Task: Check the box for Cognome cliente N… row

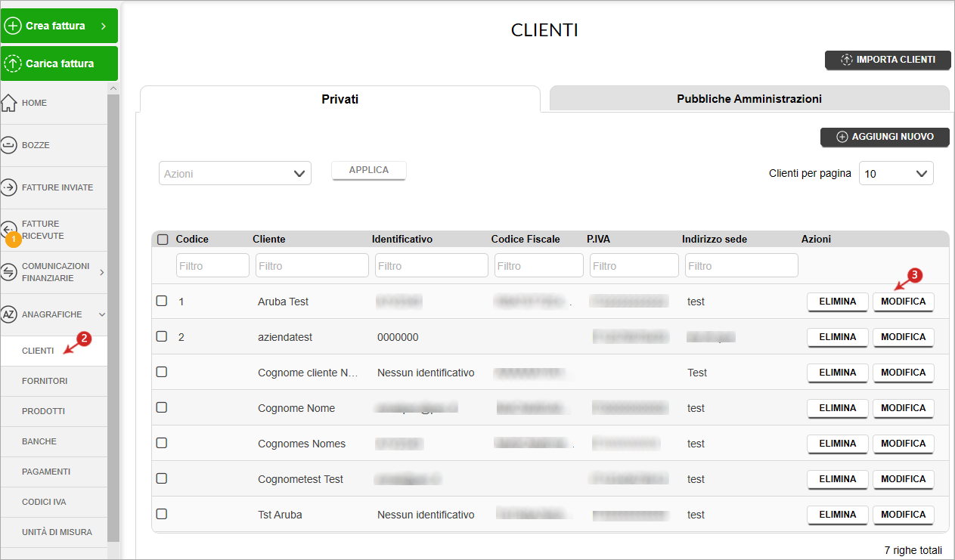Action: (161, 372)
